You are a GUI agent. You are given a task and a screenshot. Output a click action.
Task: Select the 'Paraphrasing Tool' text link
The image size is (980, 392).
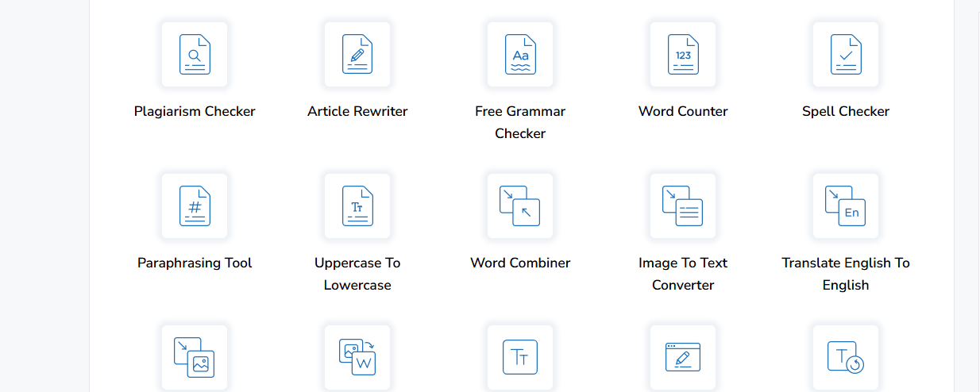pos(195,263)
